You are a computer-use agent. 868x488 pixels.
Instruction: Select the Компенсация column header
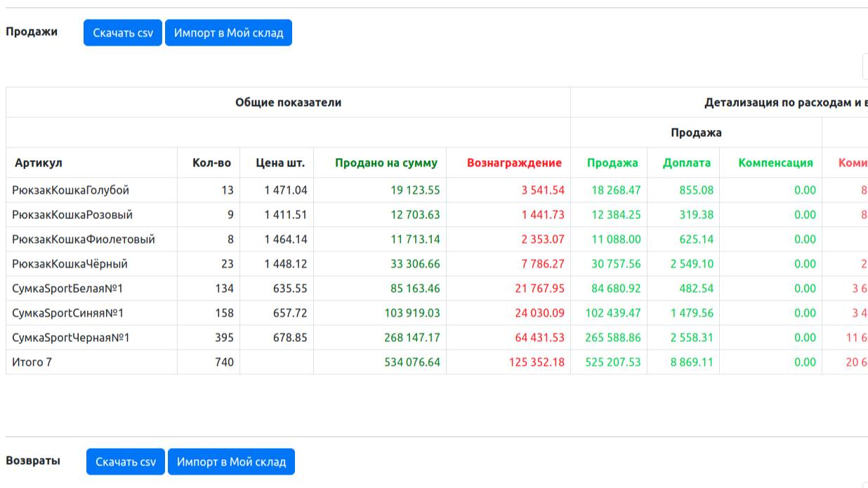[775, 163]
